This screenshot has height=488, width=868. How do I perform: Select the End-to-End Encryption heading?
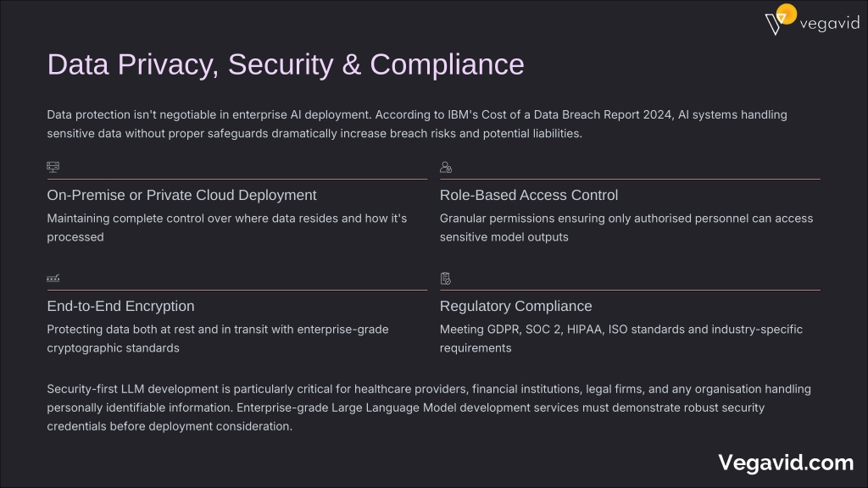[120, 306]
